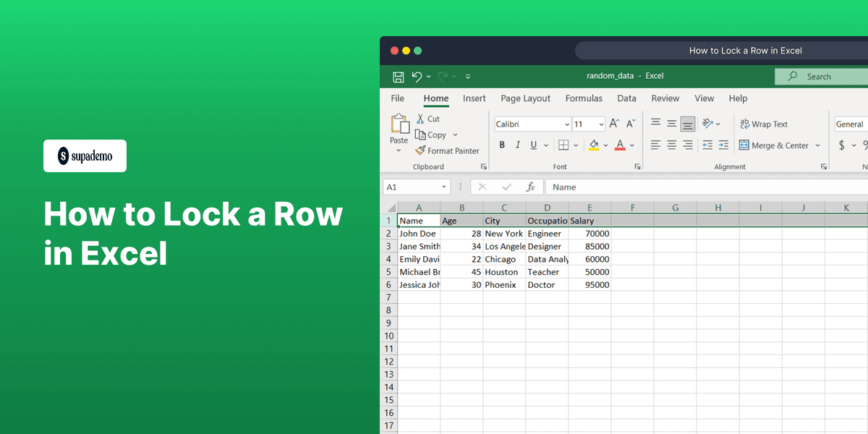
Task: Open the Fill Color dropdown arrow
Action: 606,145
